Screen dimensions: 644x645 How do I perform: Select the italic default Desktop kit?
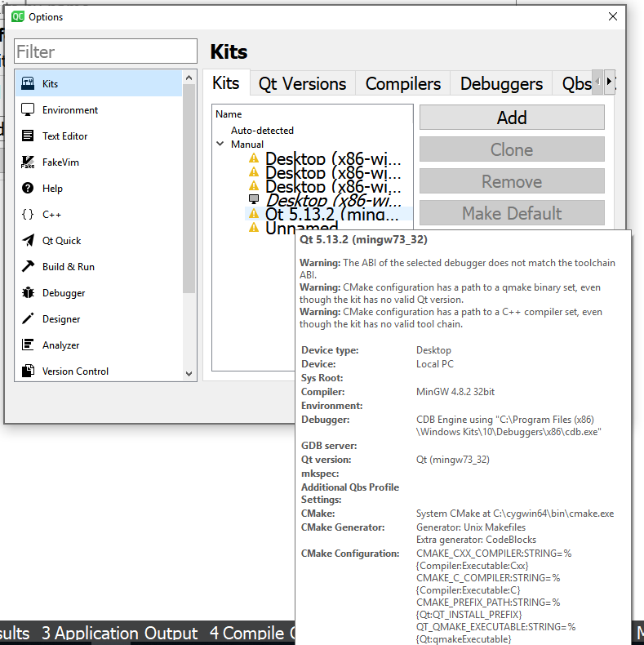pos(333,200)
